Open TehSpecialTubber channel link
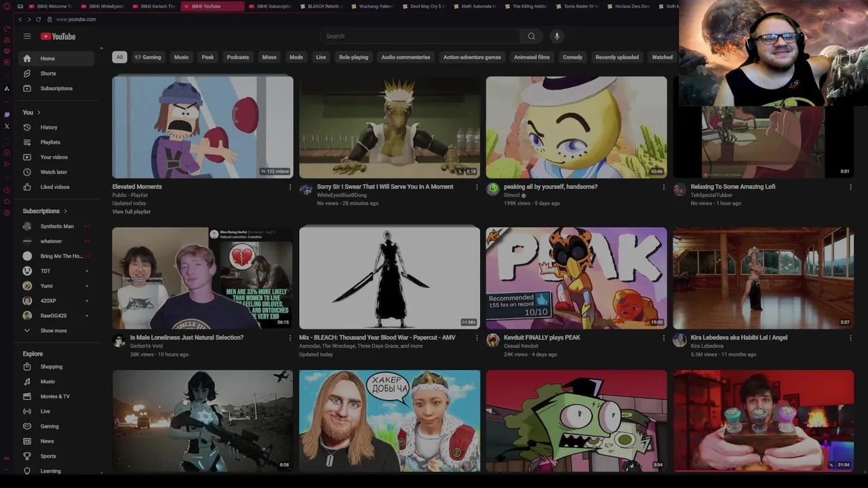This screenshot has width=868, height=488. pos(713,195)
